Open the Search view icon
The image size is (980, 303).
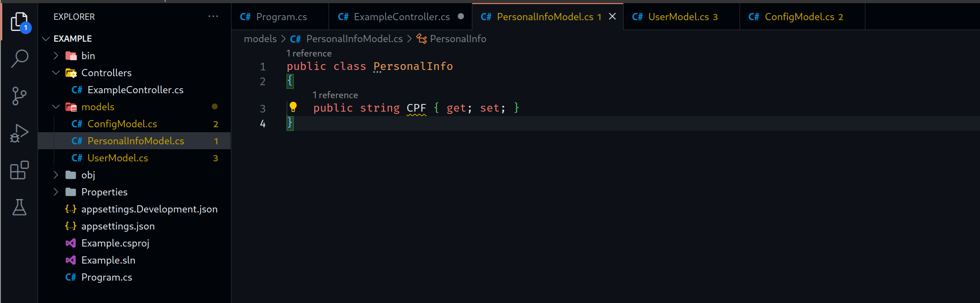20,58
